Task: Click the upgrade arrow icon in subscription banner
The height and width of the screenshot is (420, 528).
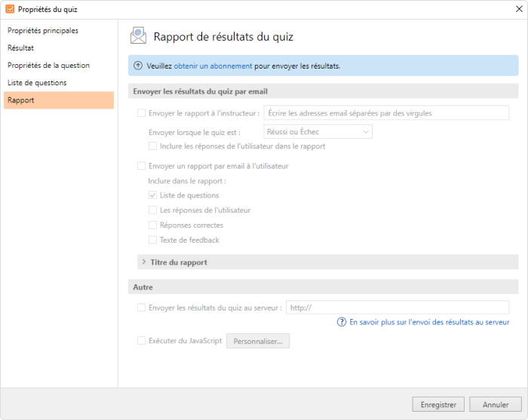Action: coord(138,66)
